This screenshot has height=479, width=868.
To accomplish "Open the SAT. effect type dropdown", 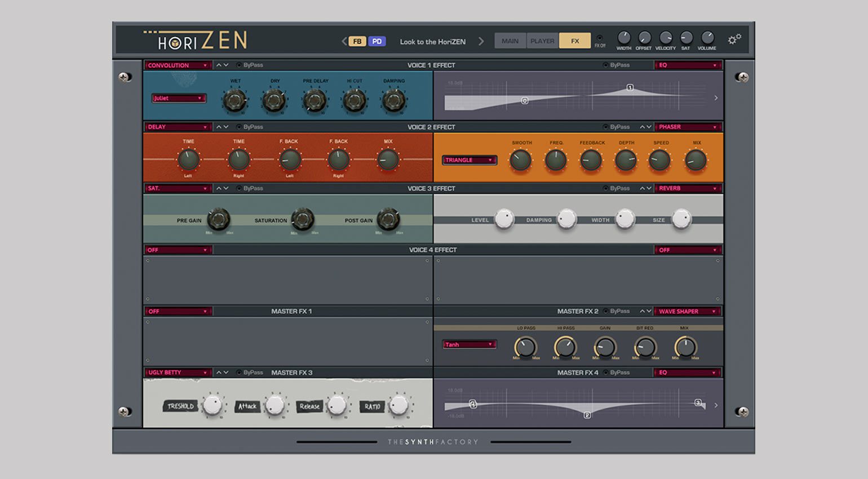I will pos(178,188).
